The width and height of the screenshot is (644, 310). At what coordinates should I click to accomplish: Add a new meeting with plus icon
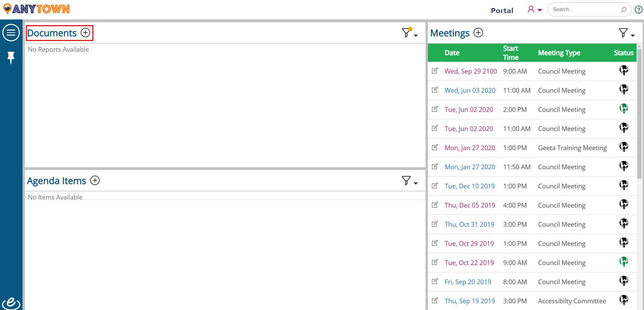pos(478,33)
